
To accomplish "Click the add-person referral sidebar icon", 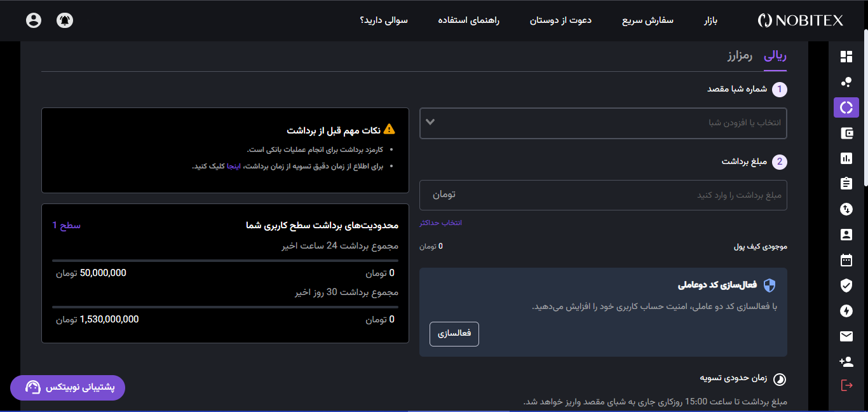I will (846, 361).
